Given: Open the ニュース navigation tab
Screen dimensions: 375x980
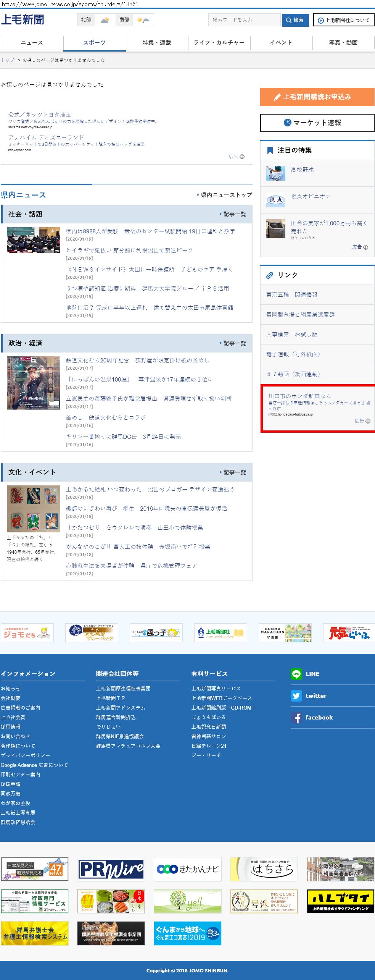Looking at the screenshot, I should [x=32, y=43].
